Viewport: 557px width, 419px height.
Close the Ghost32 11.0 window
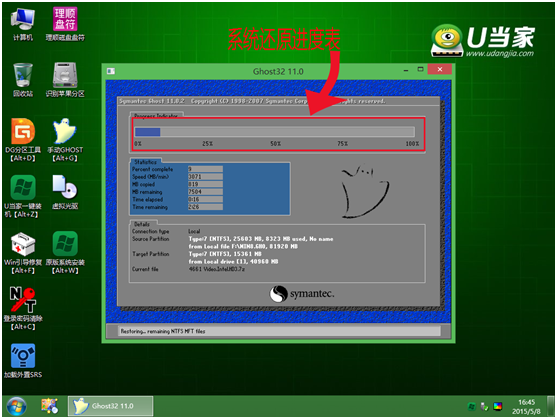pyautogui.click(x=440, y=69)
